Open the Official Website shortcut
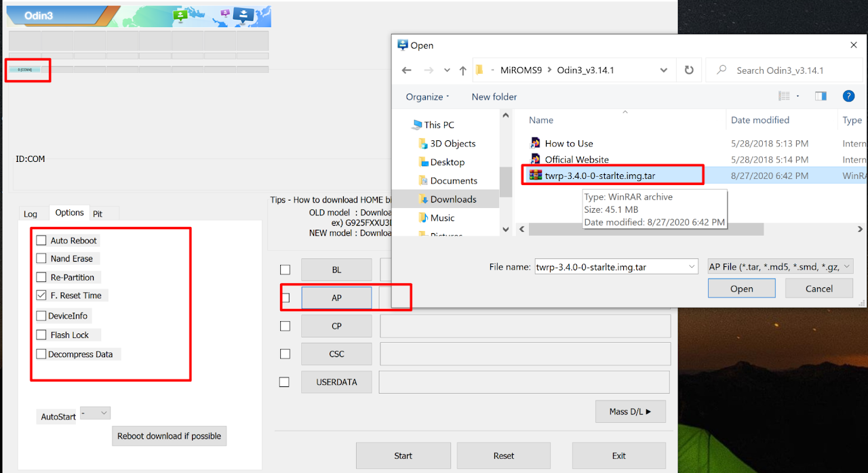868x473 pixels. pos(576,160)
